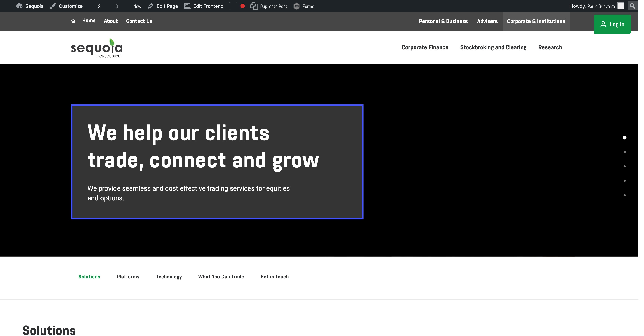Open the New content menu
Viewport: 644px width, 336px height.
tap(137, 6)
